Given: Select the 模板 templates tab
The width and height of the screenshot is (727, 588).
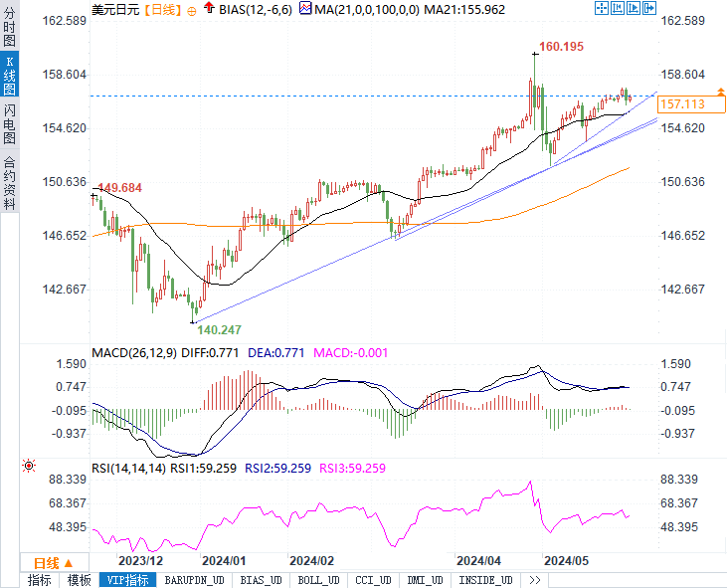Looking at the screenshot, I should [80, 580].
